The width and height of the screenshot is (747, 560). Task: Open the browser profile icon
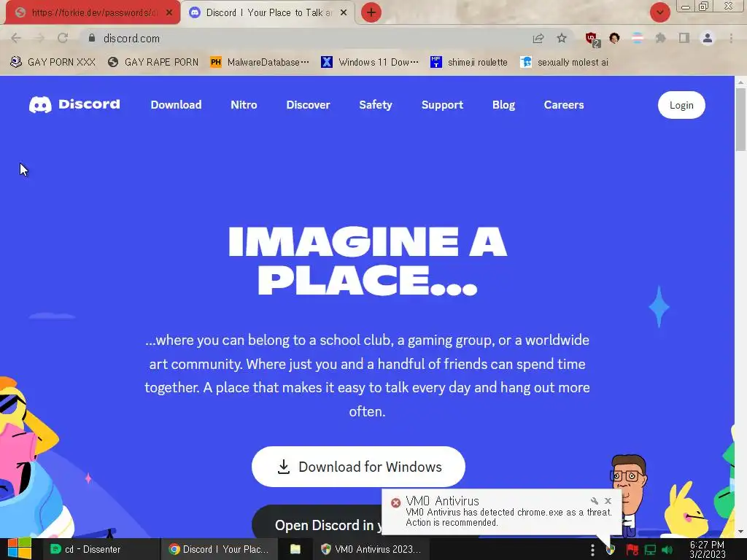[x=708, y=38]
